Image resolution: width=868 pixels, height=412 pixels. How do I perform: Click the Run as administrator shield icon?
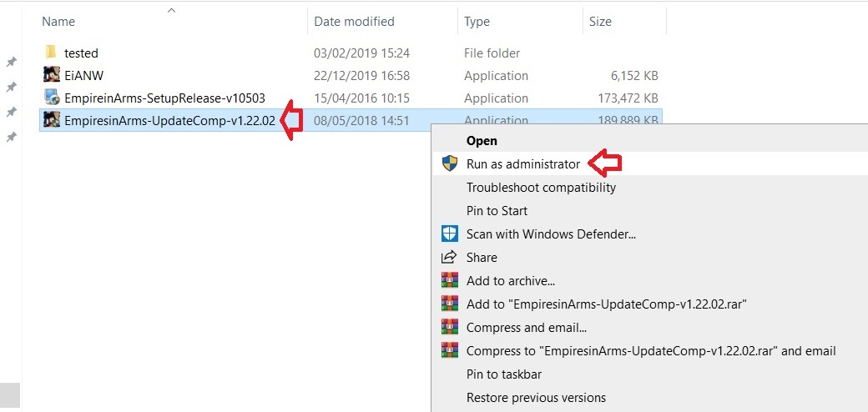point(450,164)
